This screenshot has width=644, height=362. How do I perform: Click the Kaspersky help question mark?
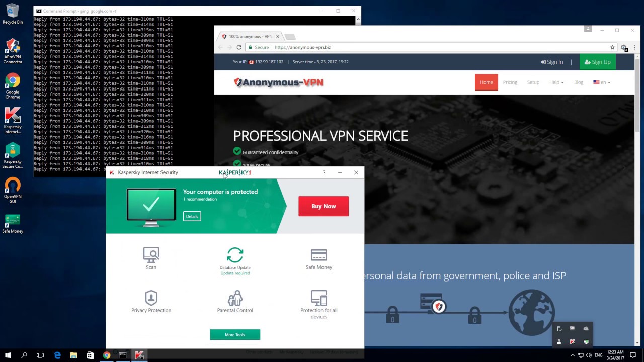coord(324,172)
